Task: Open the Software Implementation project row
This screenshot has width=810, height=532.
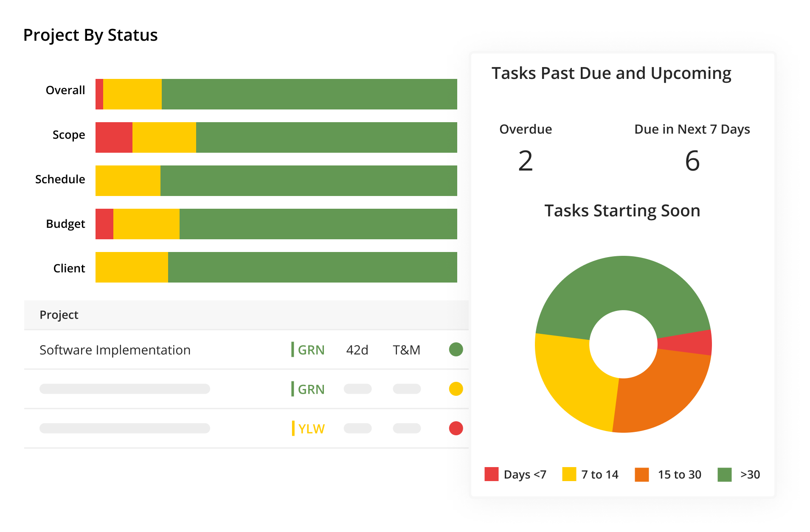Action: tap(246, 350)
